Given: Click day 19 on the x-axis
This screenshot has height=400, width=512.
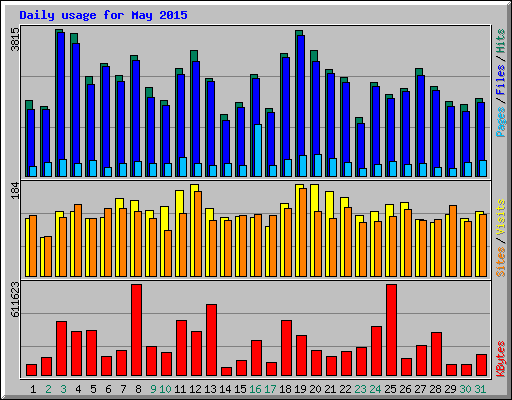Looking at the screenshot, I should click(300, 389).
